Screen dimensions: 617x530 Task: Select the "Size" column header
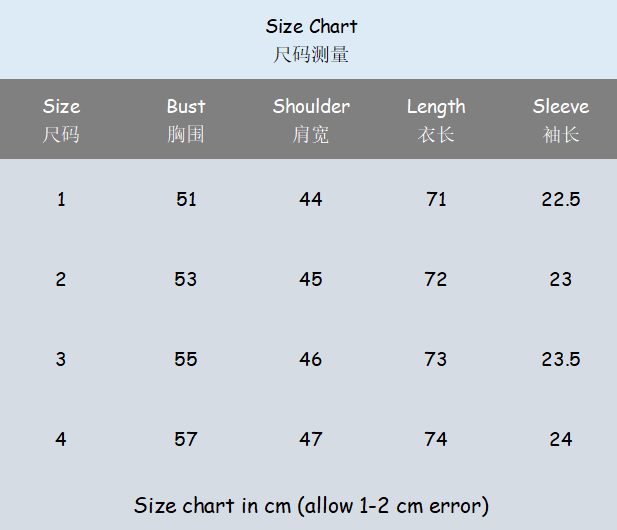(61, 107)
